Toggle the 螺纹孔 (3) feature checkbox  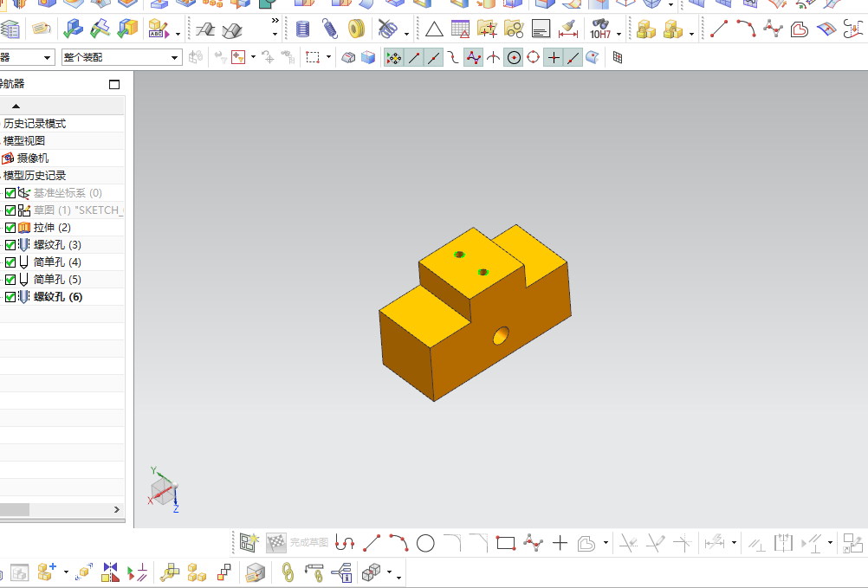[10, 245]
